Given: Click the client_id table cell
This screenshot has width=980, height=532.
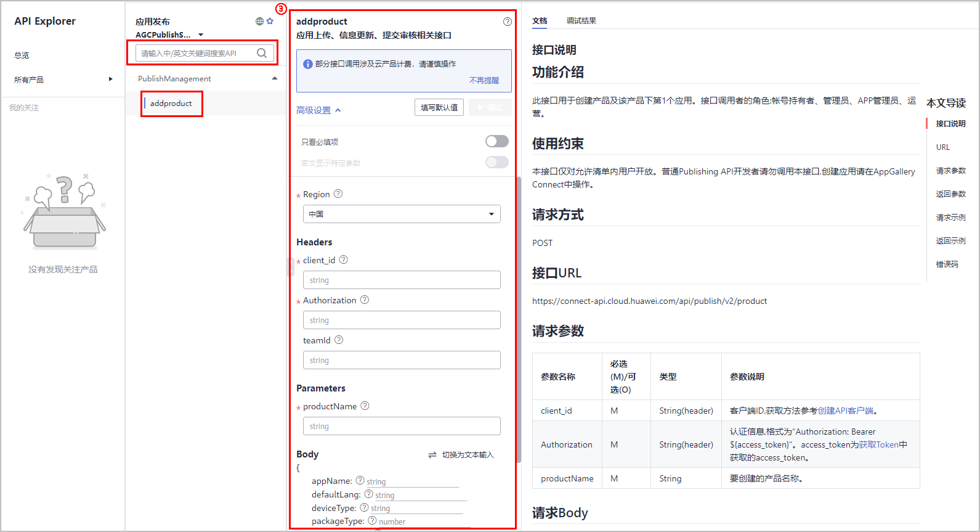Looking at the screenshot, I should coord(567,411).
